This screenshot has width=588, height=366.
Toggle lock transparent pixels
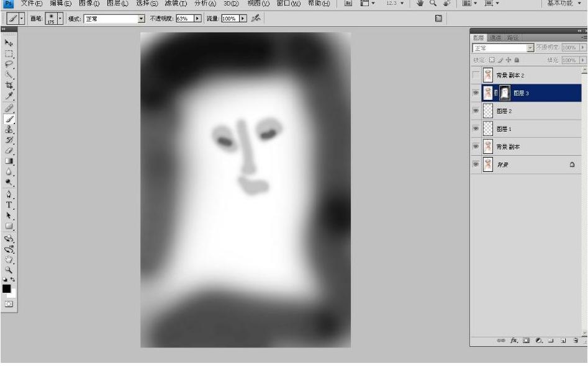(x=492, y=60)
